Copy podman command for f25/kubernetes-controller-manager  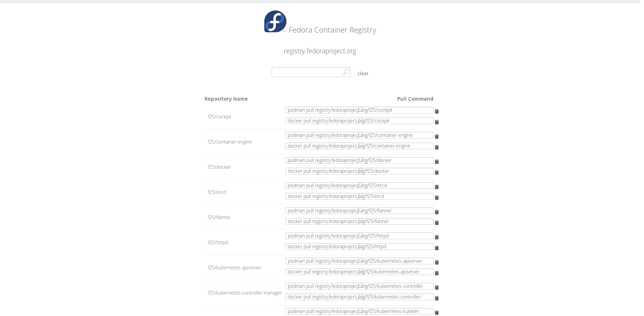pos(437,287)
